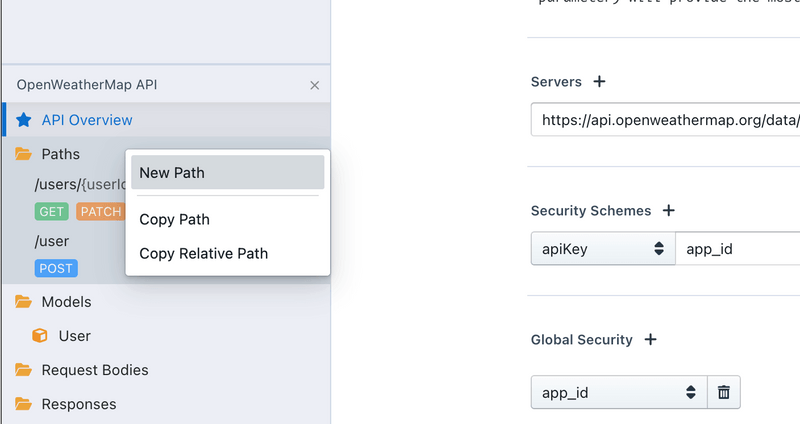Select Copy Relative Path menu entry

coord(203,253)
